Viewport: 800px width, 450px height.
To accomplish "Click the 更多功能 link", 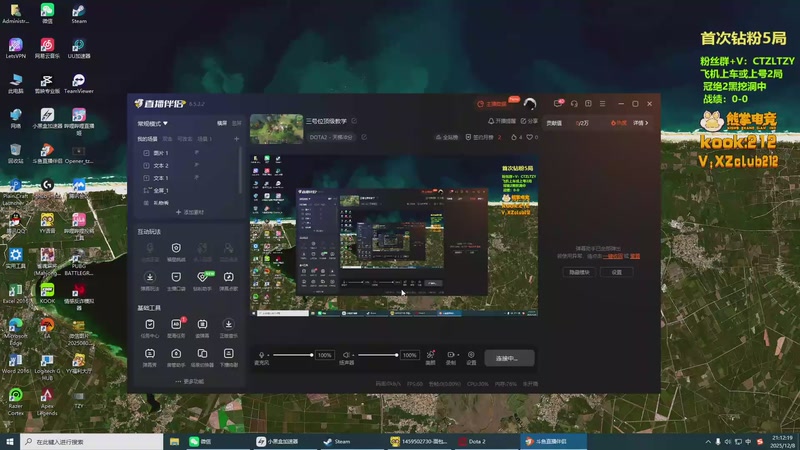I will 190,382.
